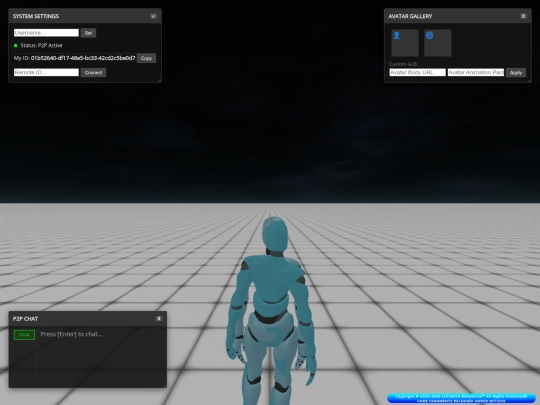
Task: Click the Custom GLB label
Action: 403,64
